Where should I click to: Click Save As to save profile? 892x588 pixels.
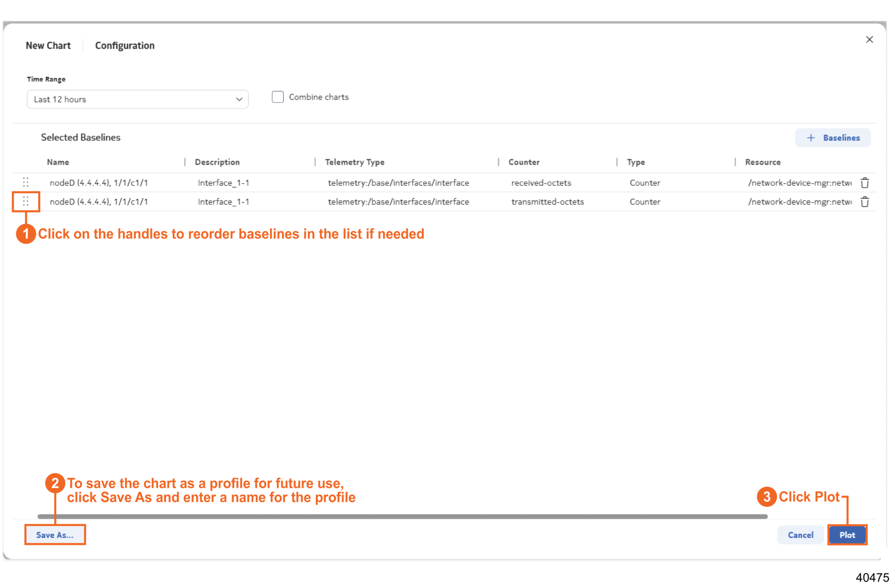[55, 535]
